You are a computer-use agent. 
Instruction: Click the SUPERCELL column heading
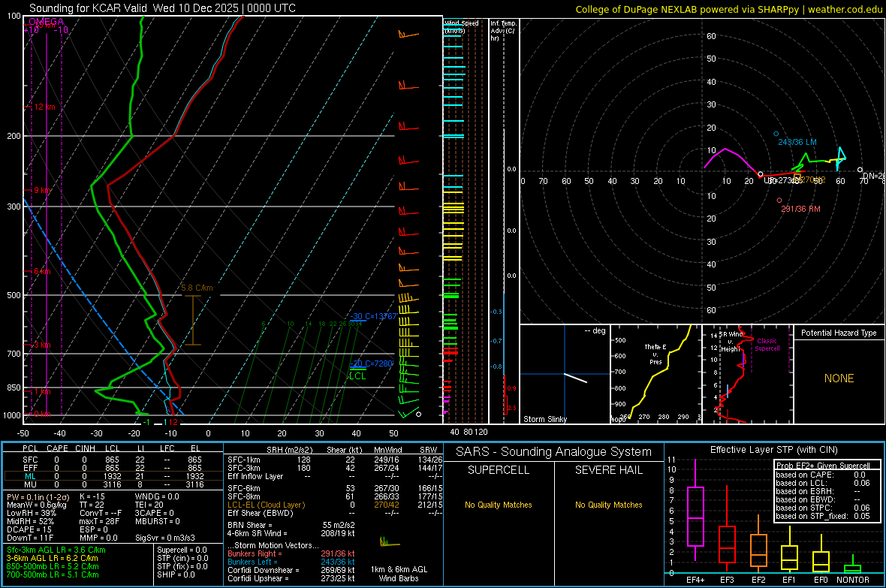pyautogui.click(x=499, y=470)
